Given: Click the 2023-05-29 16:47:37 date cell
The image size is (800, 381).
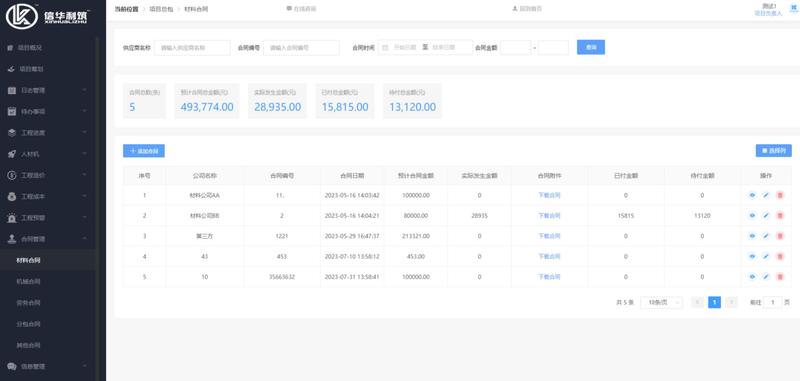Looking at the screenshot, I should 352,236.
